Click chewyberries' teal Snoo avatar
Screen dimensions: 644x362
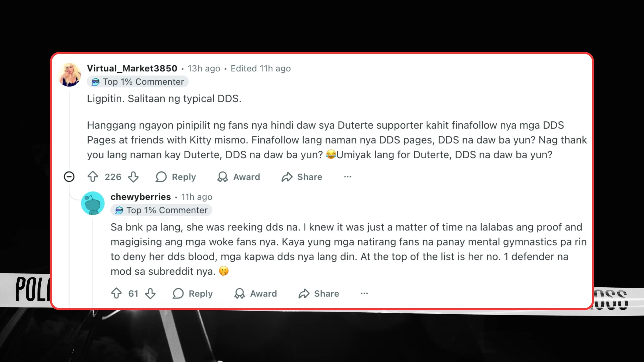(x=93, y=203)
